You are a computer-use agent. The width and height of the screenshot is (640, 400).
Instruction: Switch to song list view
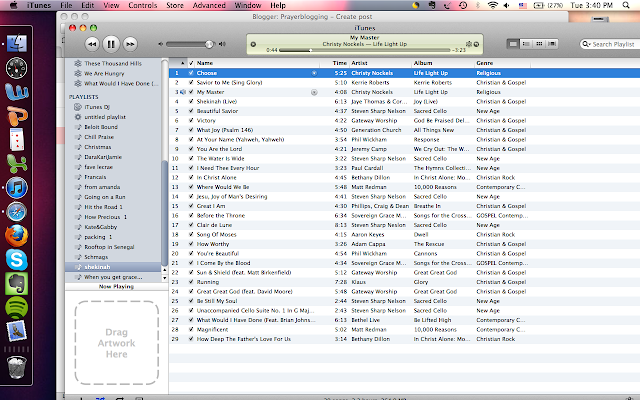coord(513,44)
